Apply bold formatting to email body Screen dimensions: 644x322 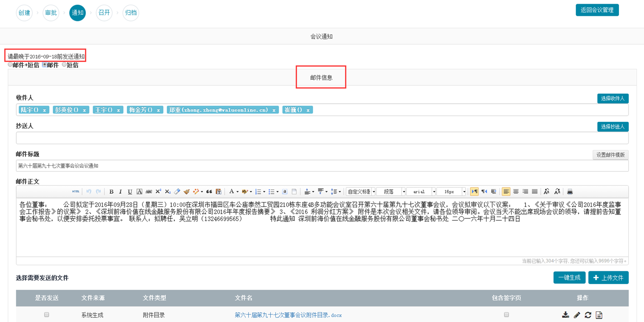click(111, 191)
